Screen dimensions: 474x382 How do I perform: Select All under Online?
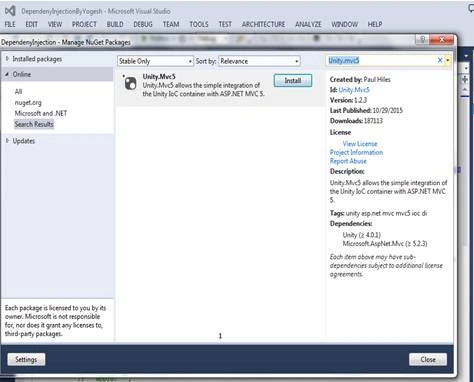[18, 91]
